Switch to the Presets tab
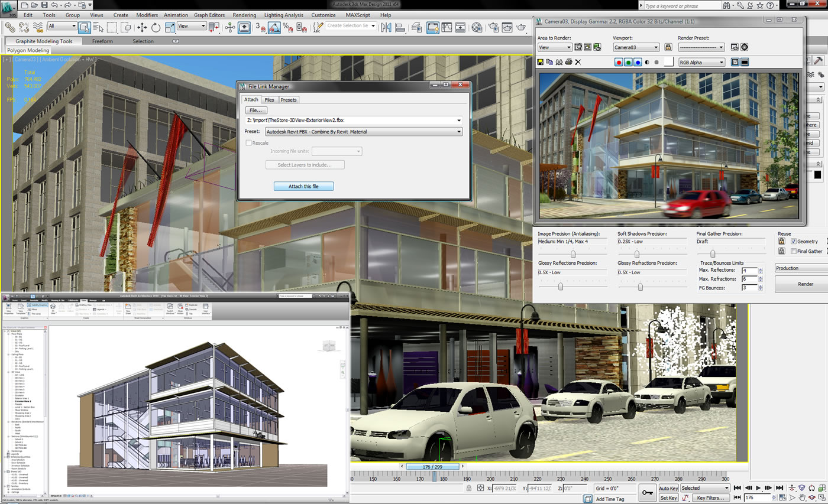 click(x=289, y=100)
